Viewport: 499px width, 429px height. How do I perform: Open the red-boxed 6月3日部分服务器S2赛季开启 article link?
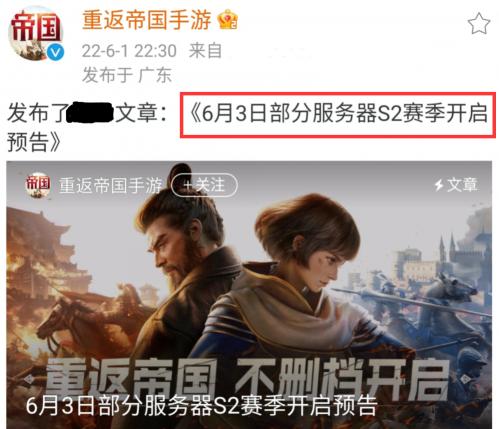pos(338,115)
